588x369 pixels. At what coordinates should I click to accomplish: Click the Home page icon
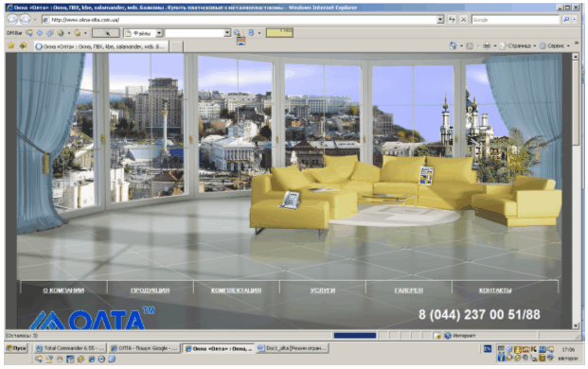point(453,45)
